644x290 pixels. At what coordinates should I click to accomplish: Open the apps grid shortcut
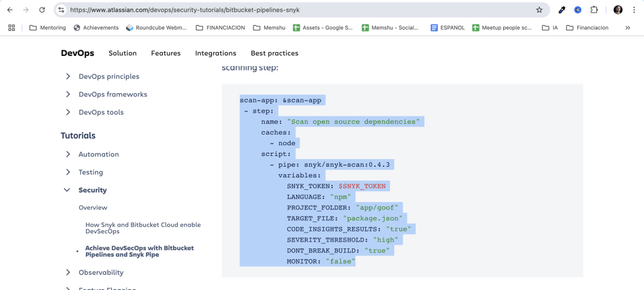coord(11,28)
